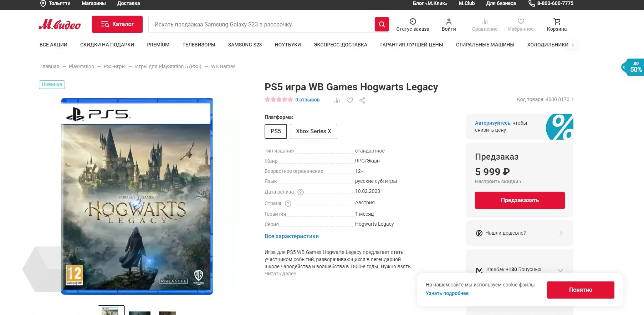Go to WB Games breadcrumb
Screen dimensions: 644x315
pos(223,66)
